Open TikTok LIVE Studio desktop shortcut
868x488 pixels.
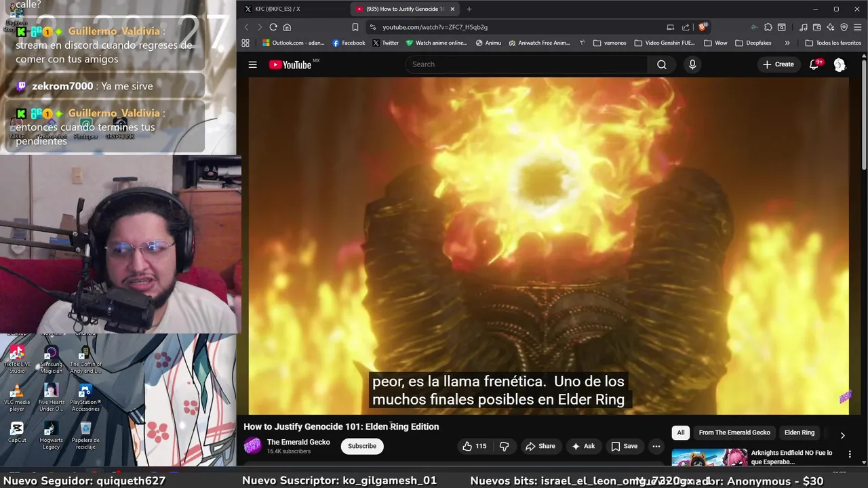click(17, 360)
